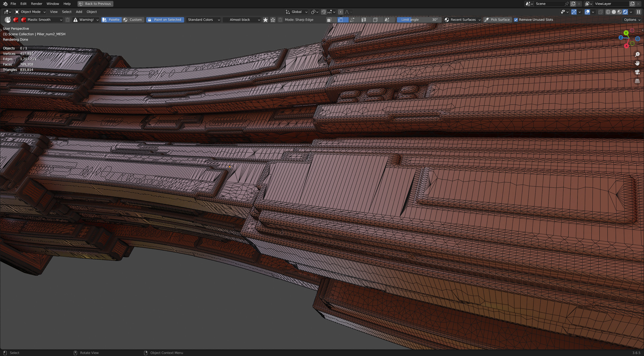Enable Remove Unused Slots checkbox

516,20
